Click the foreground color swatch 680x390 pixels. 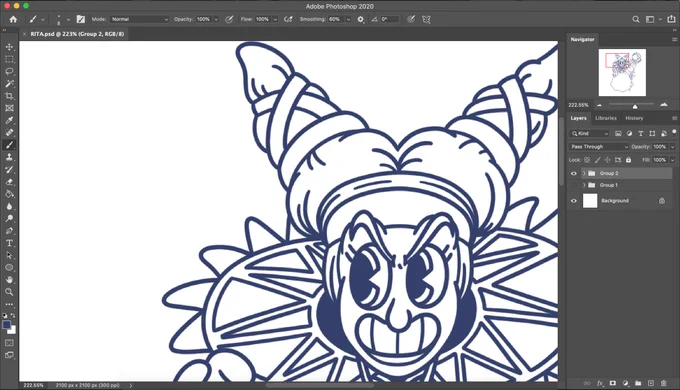(7, 325)
